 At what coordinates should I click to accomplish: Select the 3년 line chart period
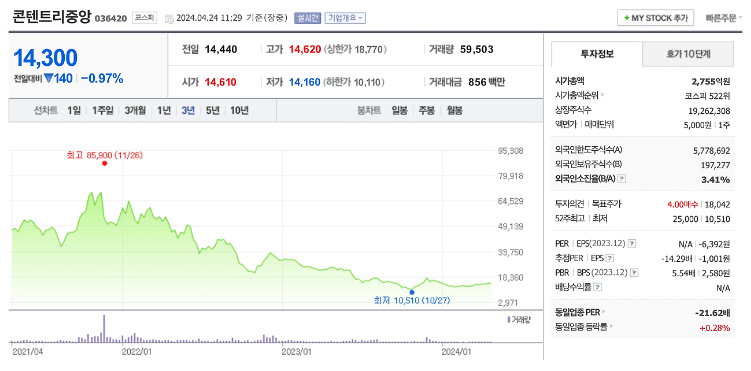pyautogui.click(x=188, y=111)
